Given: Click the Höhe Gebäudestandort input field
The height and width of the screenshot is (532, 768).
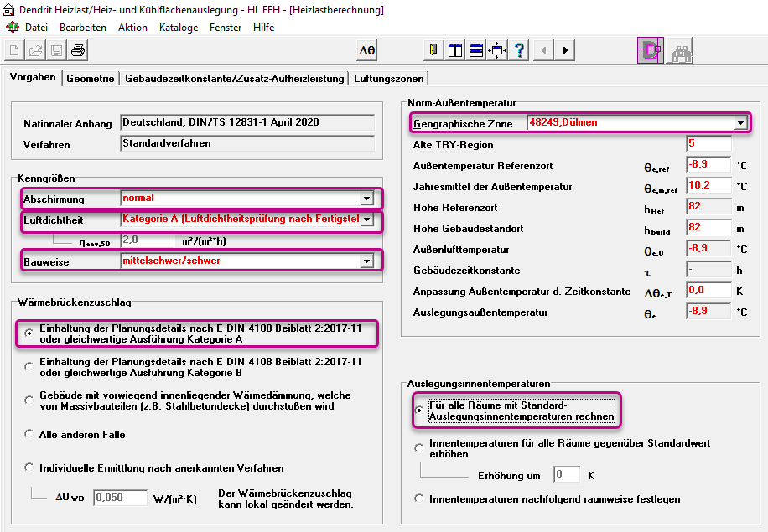Looking at the screenshot, I should tap(708, 228).
